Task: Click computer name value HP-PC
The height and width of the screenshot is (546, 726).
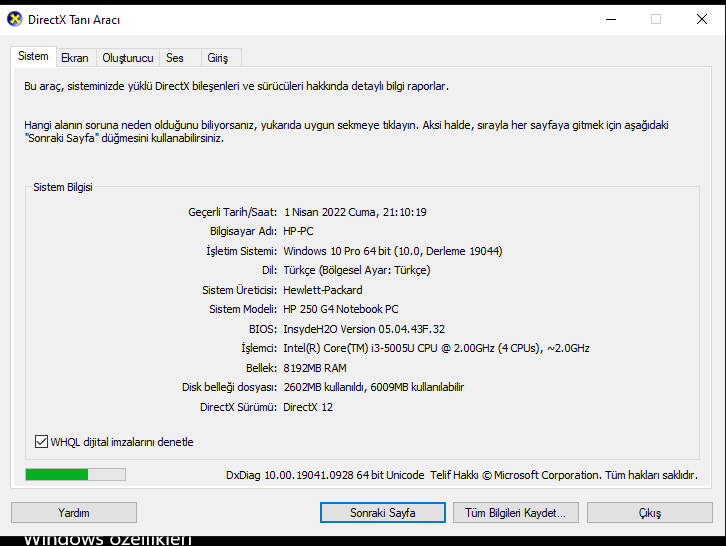Action: [x=298, y=231]
